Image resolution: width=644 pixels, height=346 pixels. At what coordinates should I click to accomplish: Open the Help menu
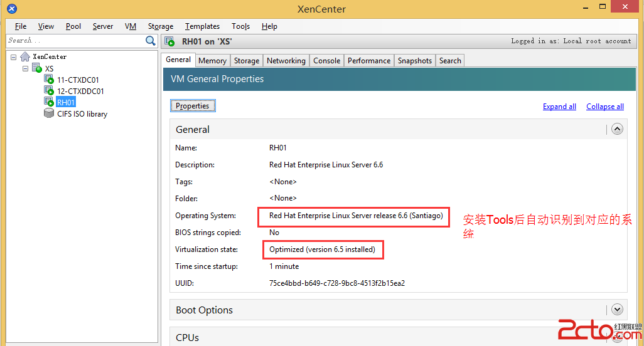pos(269,26)
